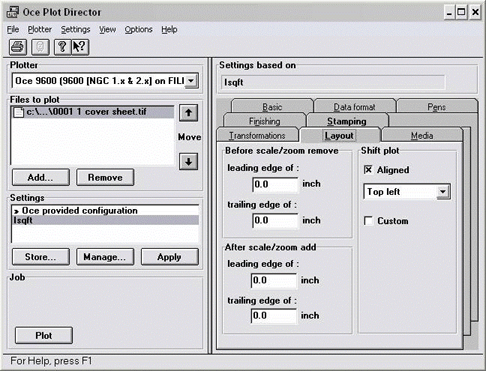Viewport: 486px width, 371px height.
Task: Switch to the Data format tab
Action: pos(354,106)
